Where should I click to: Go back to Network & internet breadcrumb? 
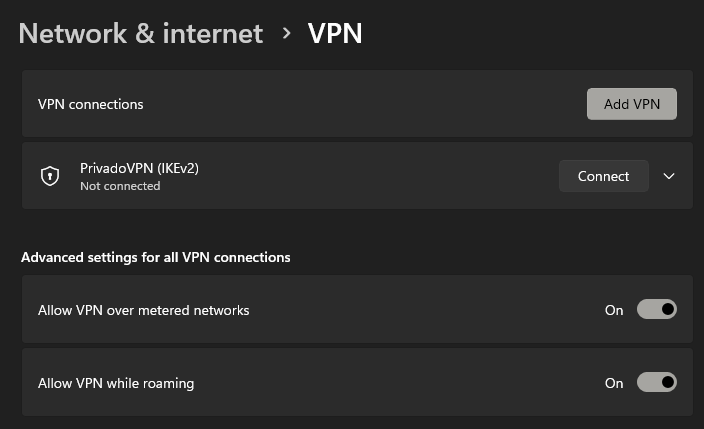click(x=141, y=33)
